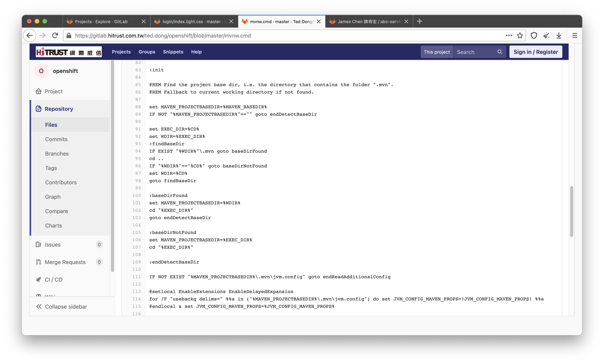The width and height of the screenshot is (604, 364).
Task: Click the Merge Requests icon
Action: point(38,262)
